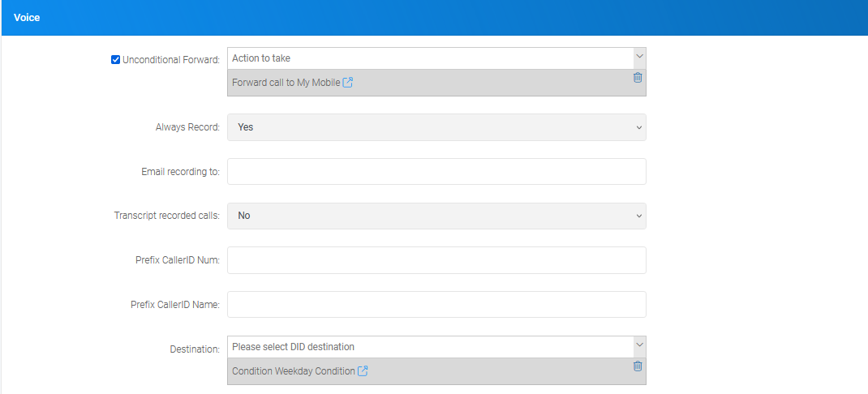Click the Always Record field label

click(187, 127)
